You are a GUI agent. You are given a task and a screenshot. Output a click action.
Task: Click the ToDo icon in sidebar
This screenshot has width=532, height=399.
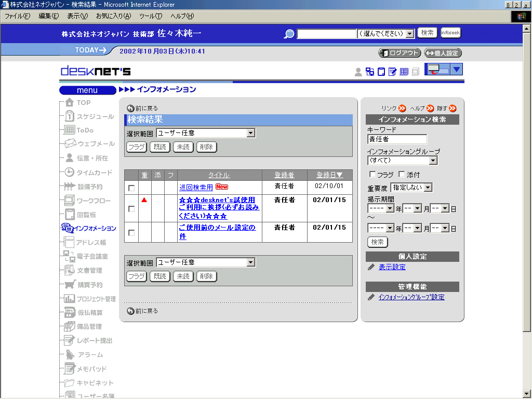(69, 130)
